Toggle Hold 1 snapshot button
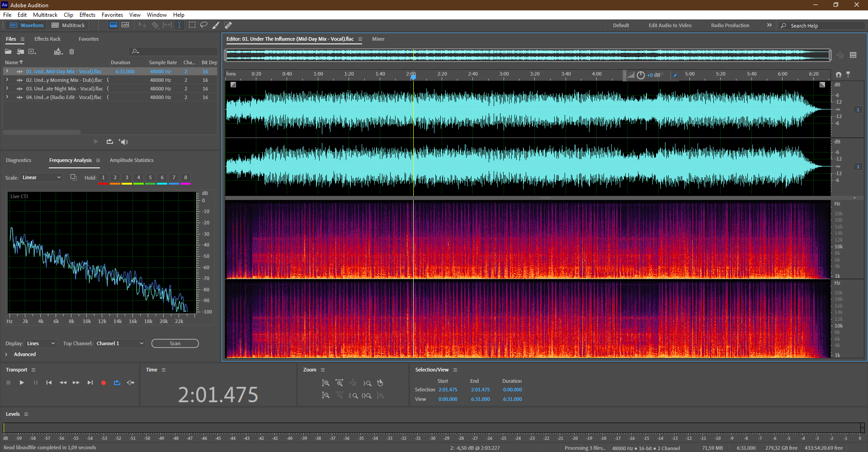Image resolution: width=868 pixels, height=452 pixels. click(x=104, y=177)
